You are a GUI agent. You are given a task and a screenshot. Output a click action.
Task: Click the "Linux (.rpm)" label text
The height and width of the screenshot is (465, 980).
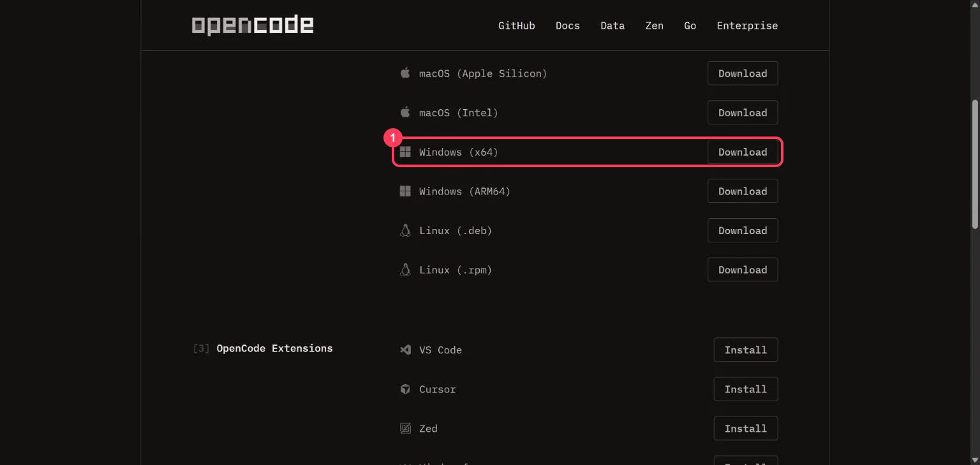tap(456, 270)
